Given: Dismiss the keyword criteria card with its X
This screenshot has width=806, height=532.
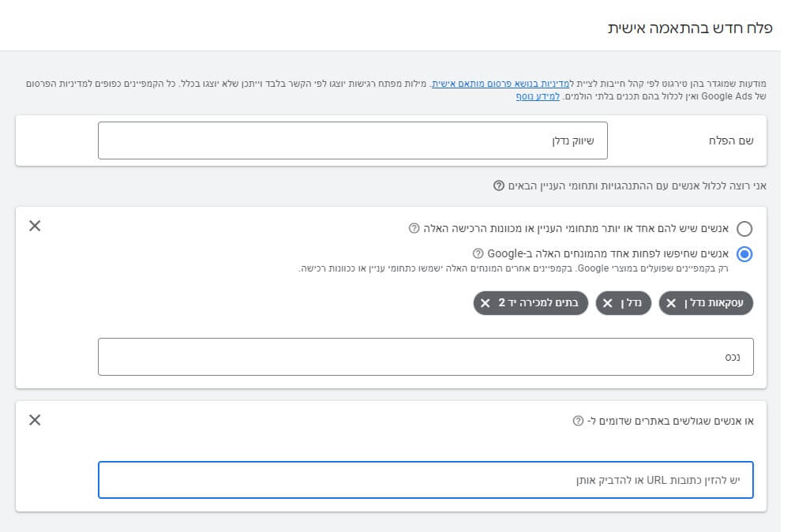Looking at the screenshot, I should pos(34,227).
